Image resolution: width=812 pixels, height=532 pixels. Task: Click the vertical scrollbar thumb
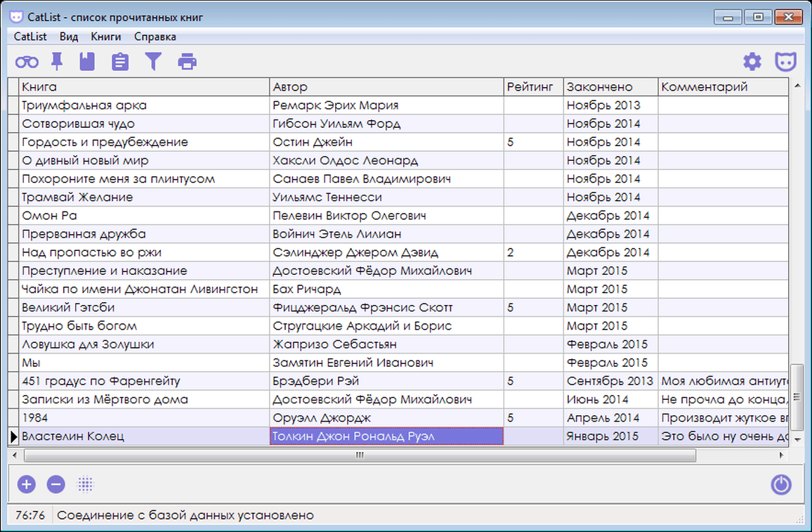click(x=797, y=397)
